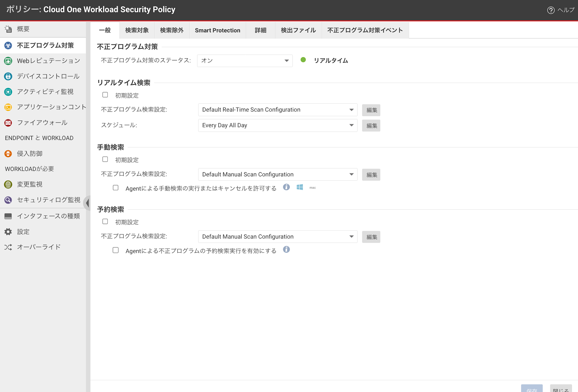Click the help question mark icon
The width and height of the screenshot is (578, 392).
(551, 10)
